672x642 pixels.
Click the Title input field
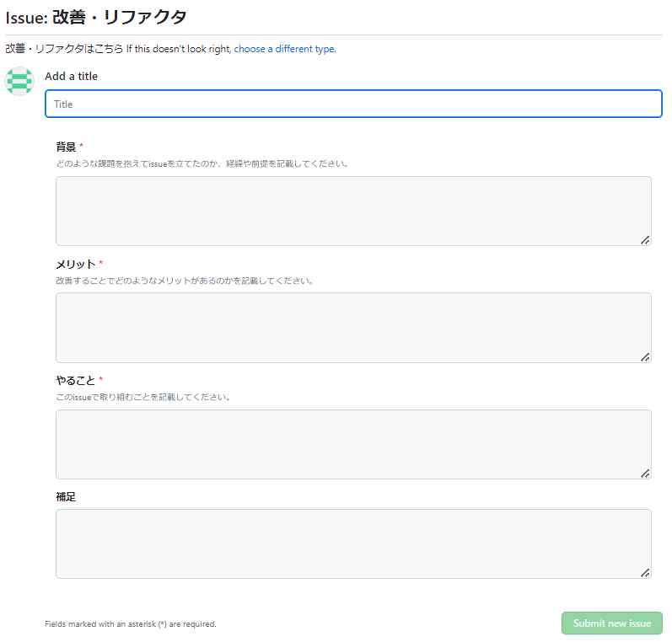353,104
